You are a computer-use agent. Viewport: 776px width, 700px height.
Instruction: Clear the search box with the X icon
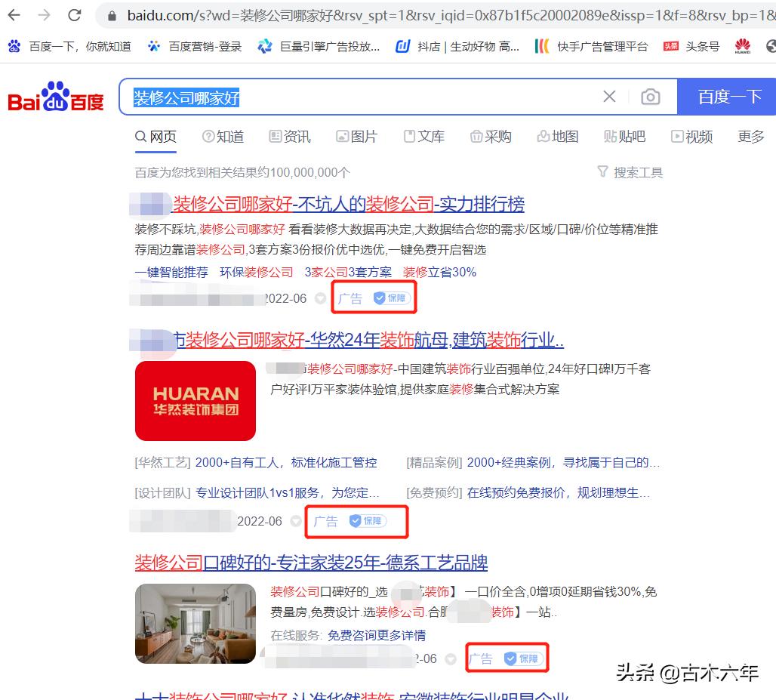click(609, 97)
